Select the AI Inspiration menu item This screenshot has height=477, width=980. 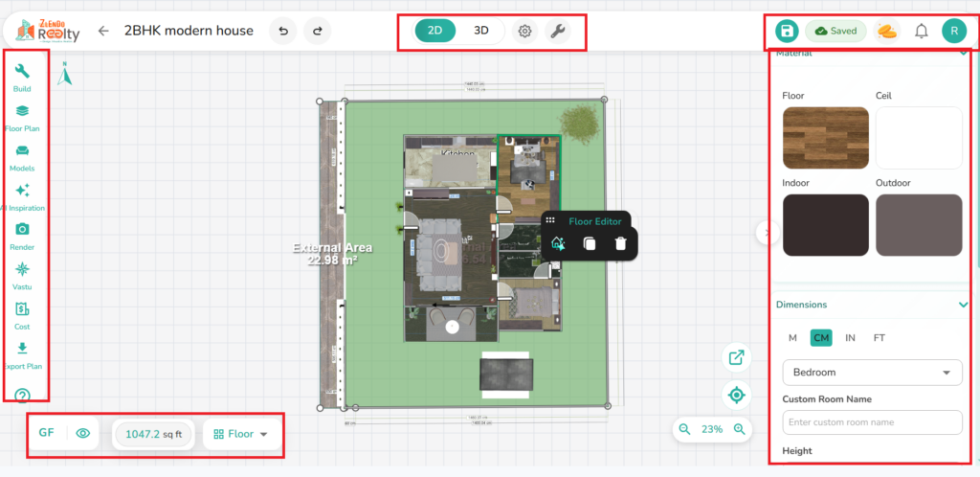tap(22, 191)
